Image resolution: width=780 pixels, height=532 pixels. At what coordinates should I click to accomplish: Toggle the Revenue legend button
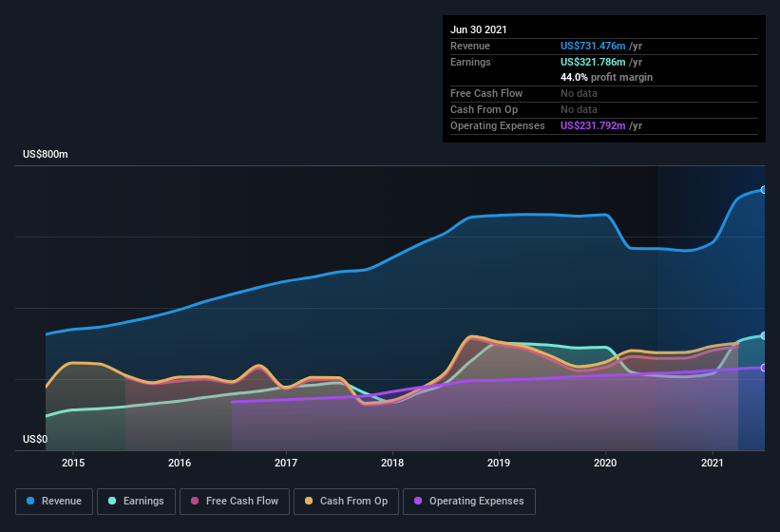click(54, 502)
